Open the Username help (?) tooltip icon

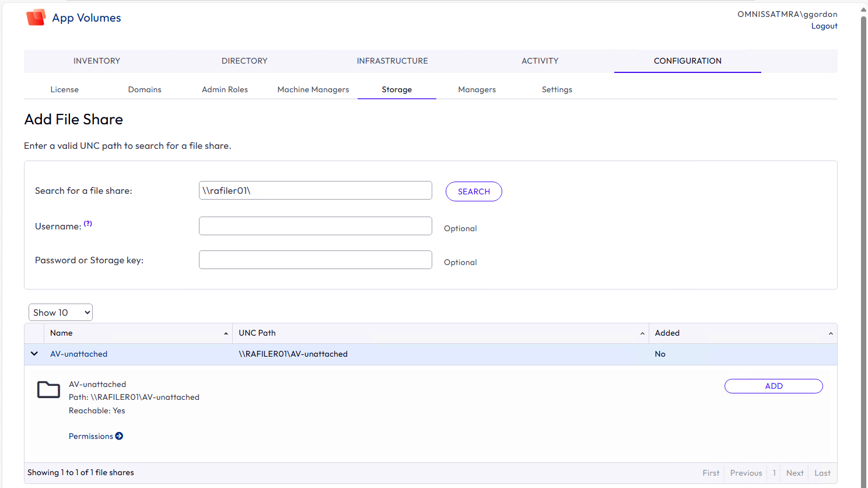coord(87,224)
